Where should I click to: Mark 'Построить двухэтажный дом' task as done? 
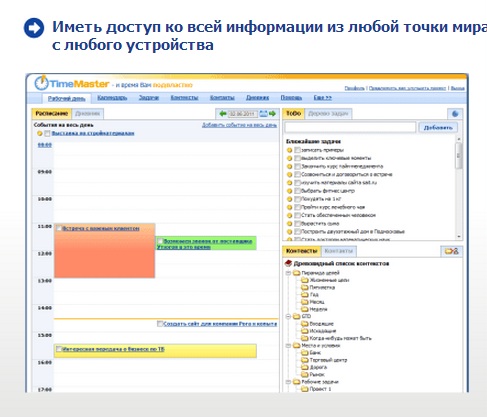click(x=297, y=232)
